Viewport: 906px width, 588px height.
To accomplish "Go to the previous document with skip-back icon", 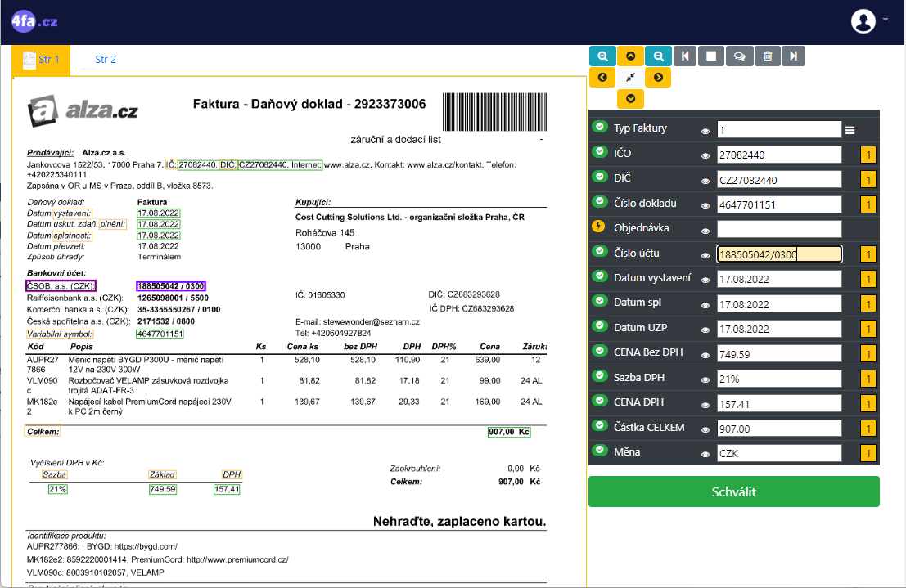I will [x=685, y=56].
